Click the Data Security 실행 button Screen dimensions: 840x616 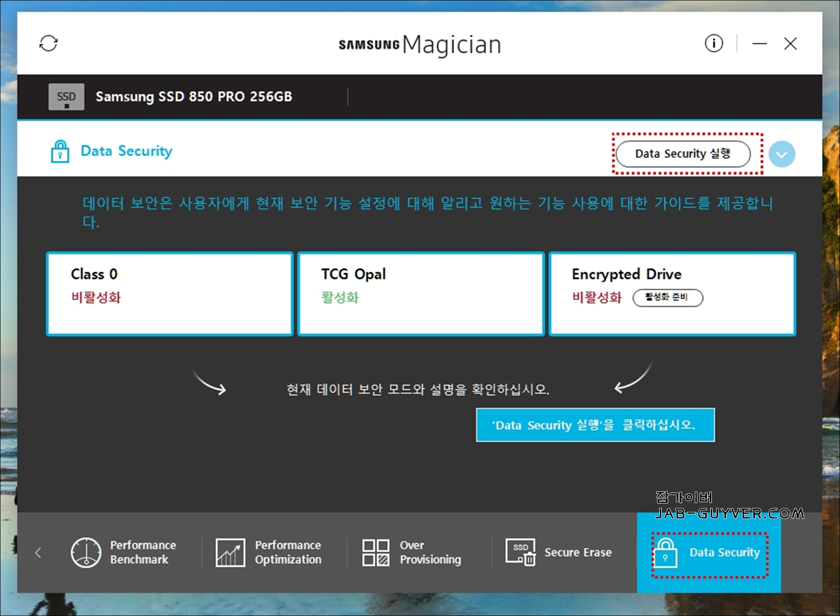click(683, 154)
